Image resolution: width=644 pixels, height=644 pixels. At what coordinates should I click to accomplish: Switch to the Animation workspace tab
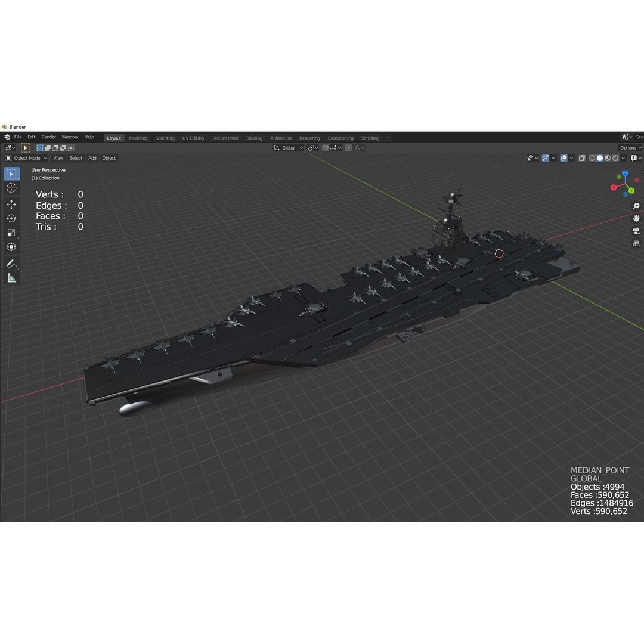click(281, 138)
